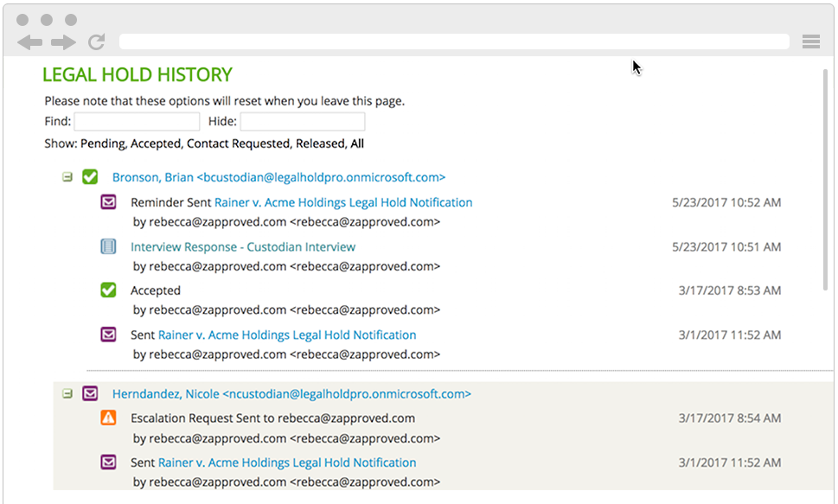This screenshot has height=504, width=838.
Task: Open the Interview Response - Custodian Interview link
Action: tap(242, 246)
